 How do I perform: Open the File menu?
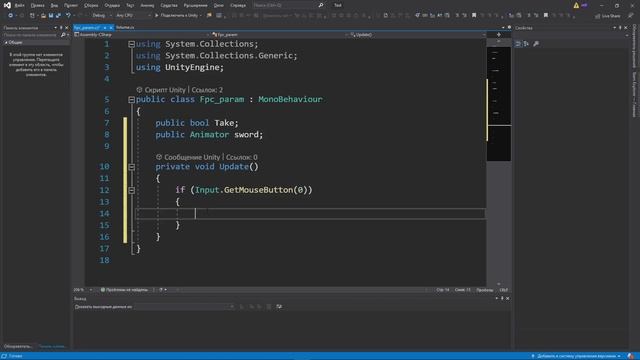(x=19, y=5)
